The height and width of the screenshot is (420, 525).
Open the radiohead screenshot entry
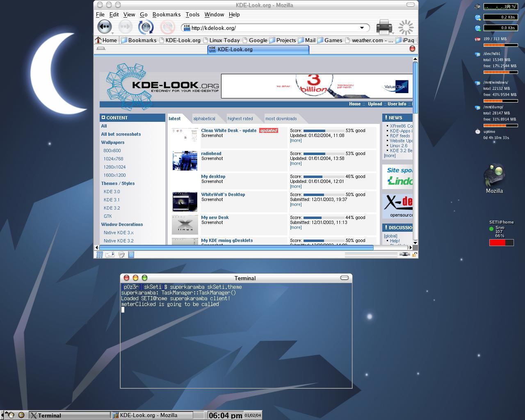point(211,153)
